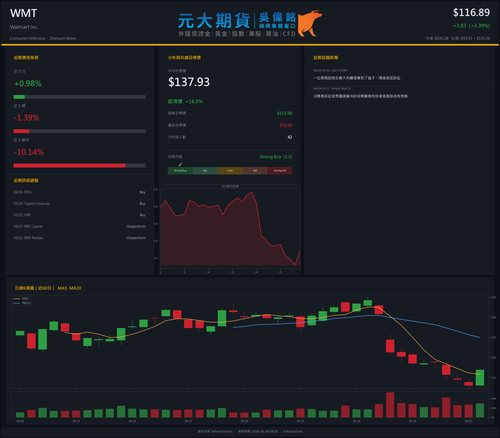Click the Sell segment of the rating scale
The width and height of the screenshot is (500, 438).
click(255, 171)
